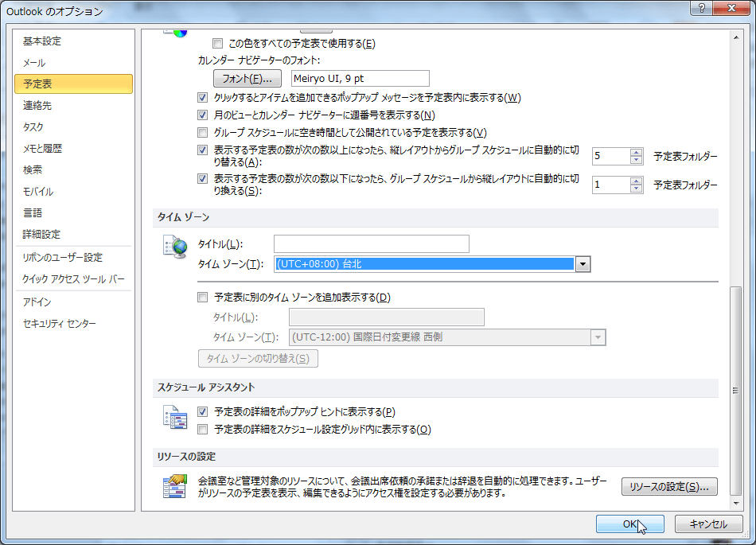Go to 詳細設定 options

73,234
